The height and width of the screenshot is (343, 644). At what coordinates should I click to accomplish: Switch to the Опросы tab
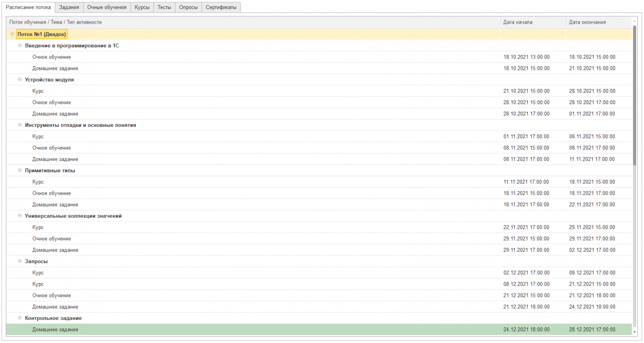tap(188, 7)
